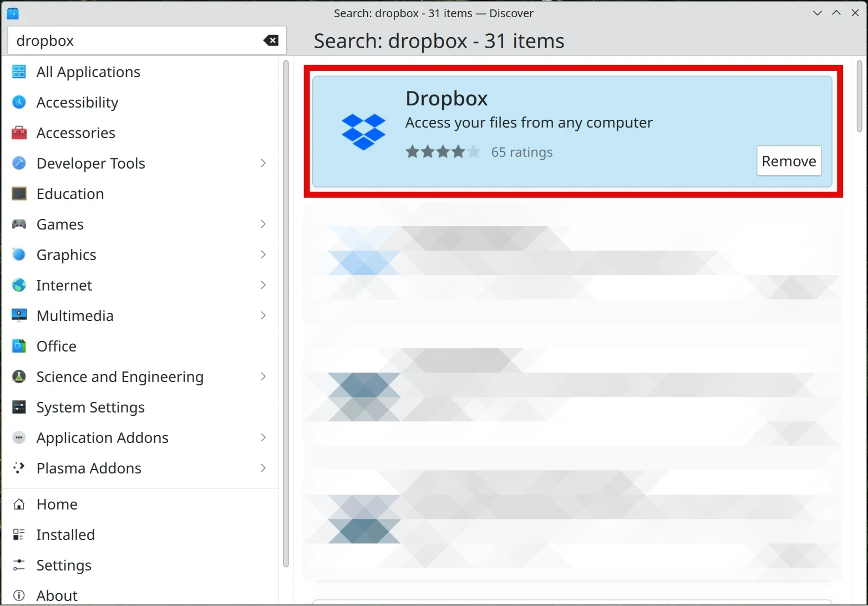Image resolution: width=868 pixels, height=606 pixels.
Task: Click the Graphics category icon
Action: point(19,254)
